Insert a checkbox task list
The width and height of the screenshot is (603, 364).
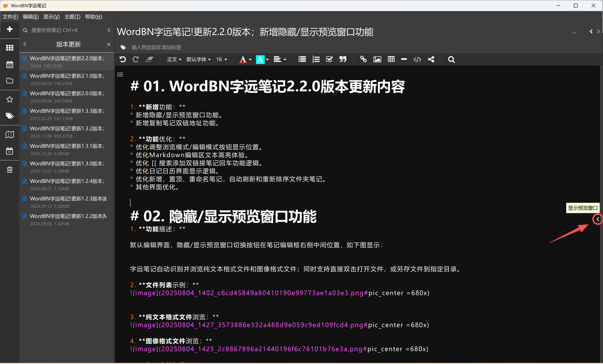tap(329, 59)
